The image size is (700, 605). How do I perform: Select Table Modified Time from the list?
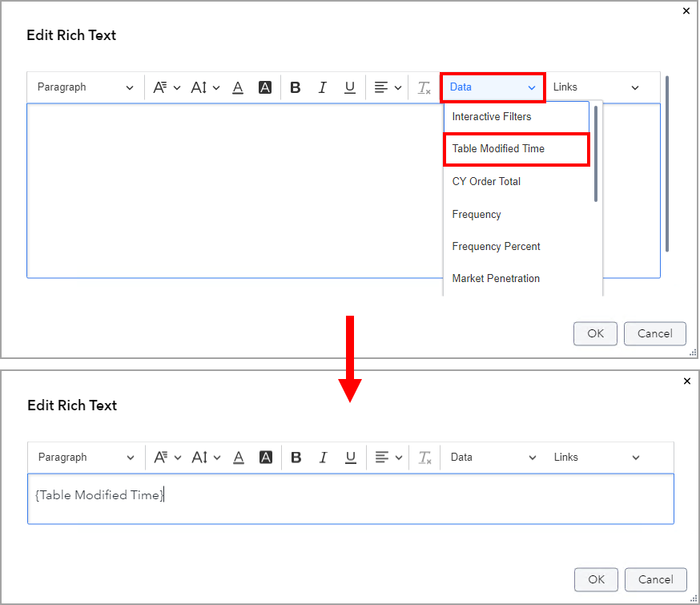coord(498,149)
